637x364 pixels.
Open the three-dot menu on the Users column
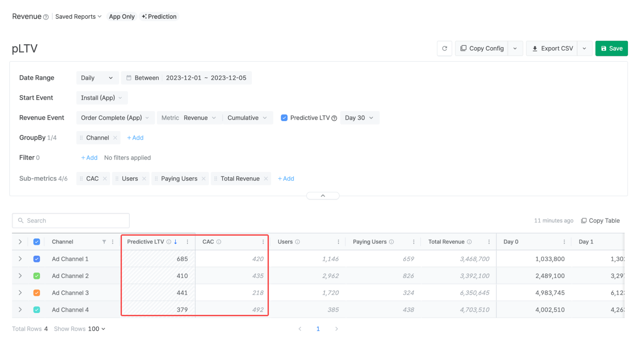338,242
